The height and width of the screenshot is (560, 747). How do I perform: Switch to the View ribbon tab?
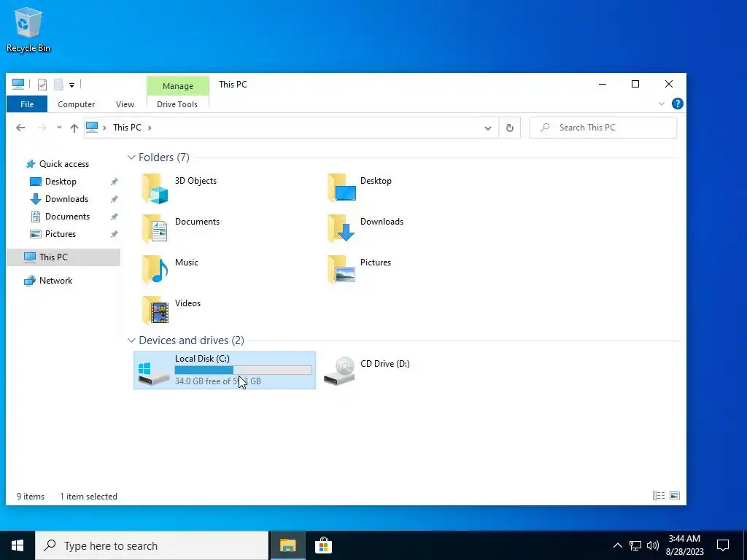tap(125, 104)
